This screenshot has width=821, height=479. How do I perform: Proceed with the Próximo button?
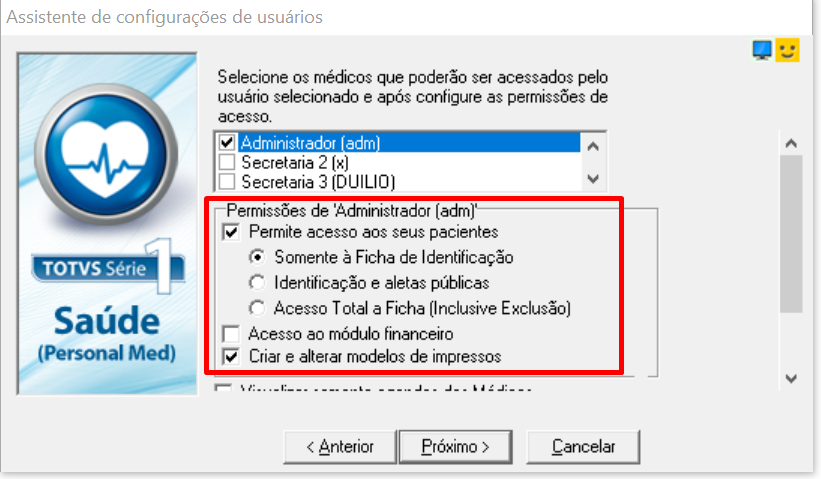(456, 447)
